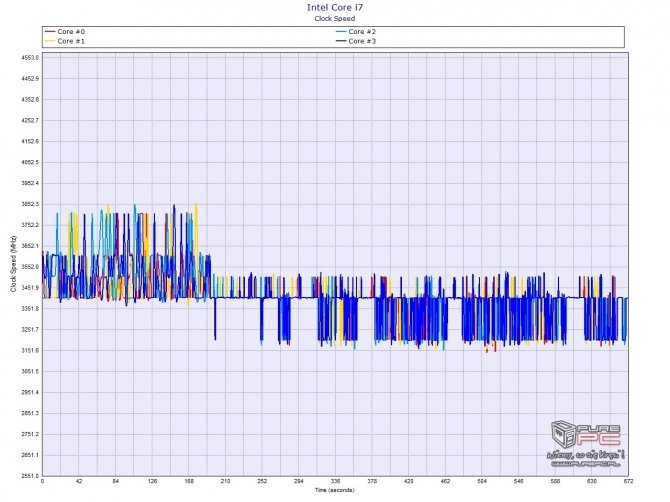Click the Core #3 legend label
The width and height of the screenshot is (670, 502).
click(362, 41)
